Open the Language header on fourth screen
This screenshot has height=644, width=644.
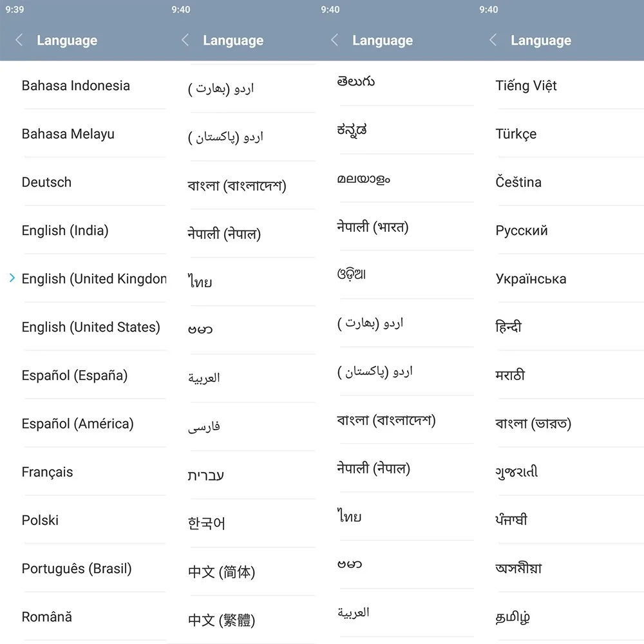540,40
